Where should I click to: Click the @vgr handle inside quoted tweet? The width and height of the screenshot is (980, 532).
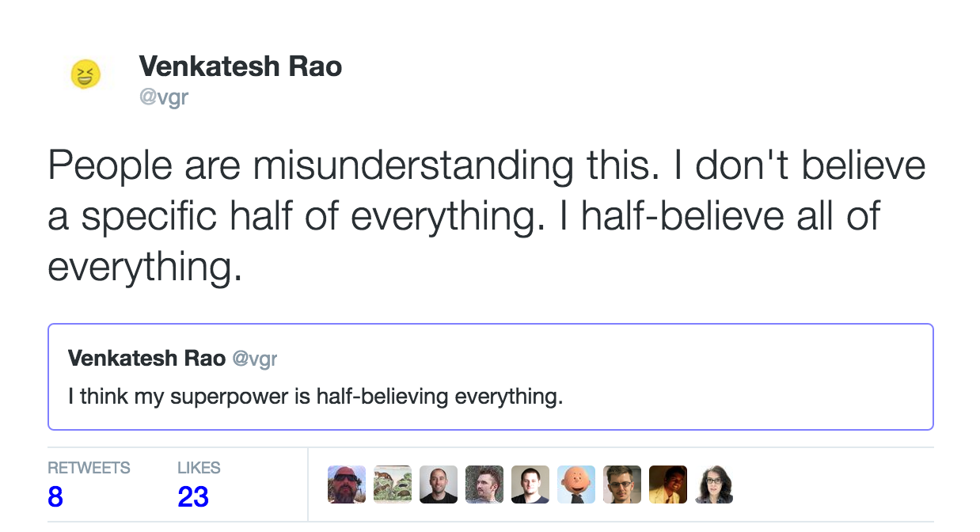pos(254,359)
